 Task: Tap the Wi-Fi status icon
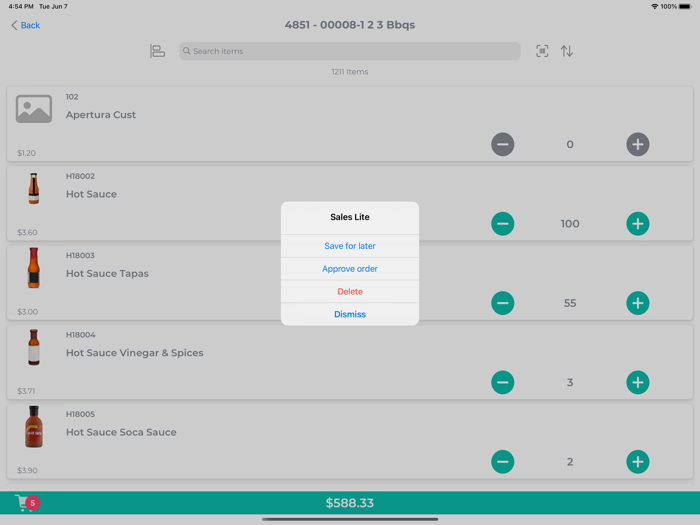(x=654, y=7)
